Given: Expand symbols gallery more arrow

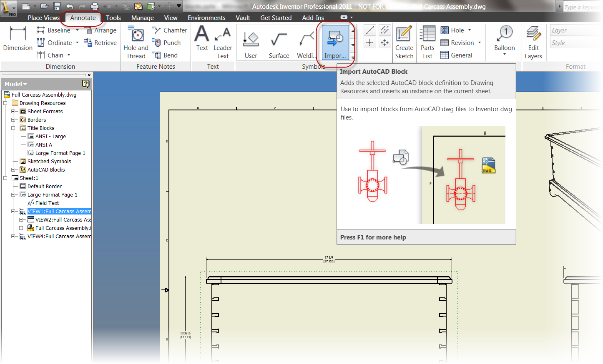Looking at the screenshot, I should pos(353,57).
